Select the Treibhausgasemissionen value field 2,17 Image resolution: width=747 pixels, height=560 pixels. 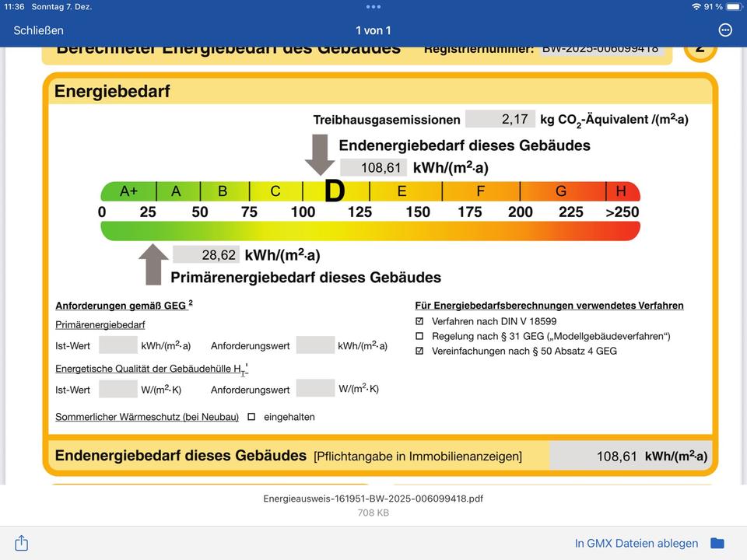pyautogui.click(x=500, y=119)
